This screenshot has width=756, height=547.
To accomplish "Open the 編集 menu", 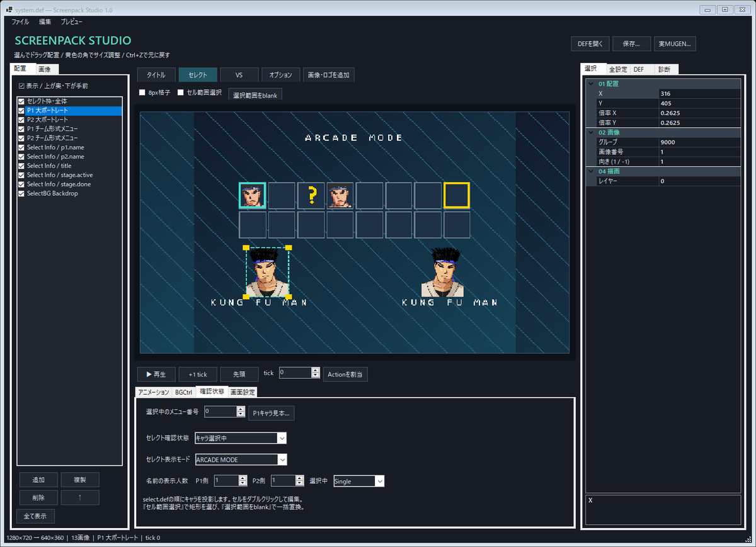I will pyautogui.click(x=45, y=21).
